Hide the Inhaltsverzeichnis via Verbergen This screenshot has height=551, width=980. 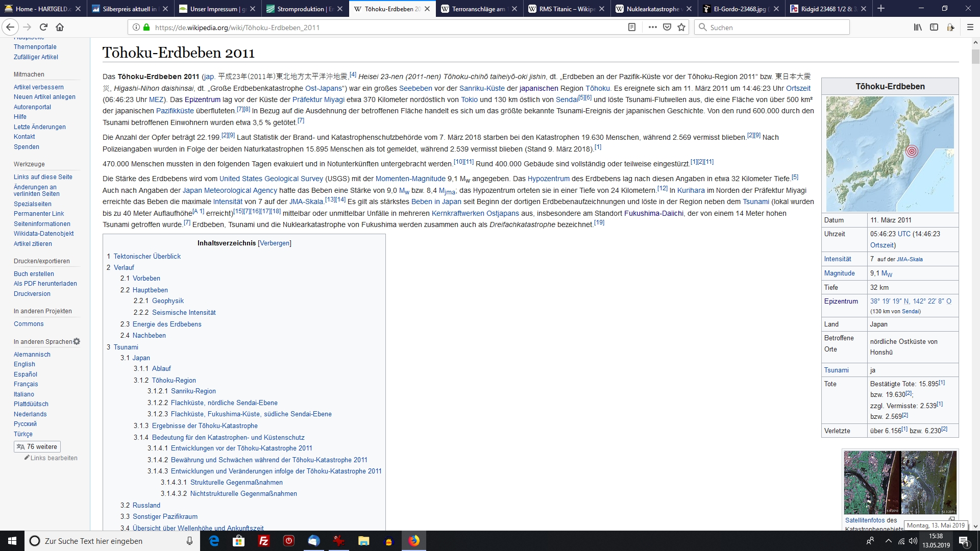click(x=275, y=243)
